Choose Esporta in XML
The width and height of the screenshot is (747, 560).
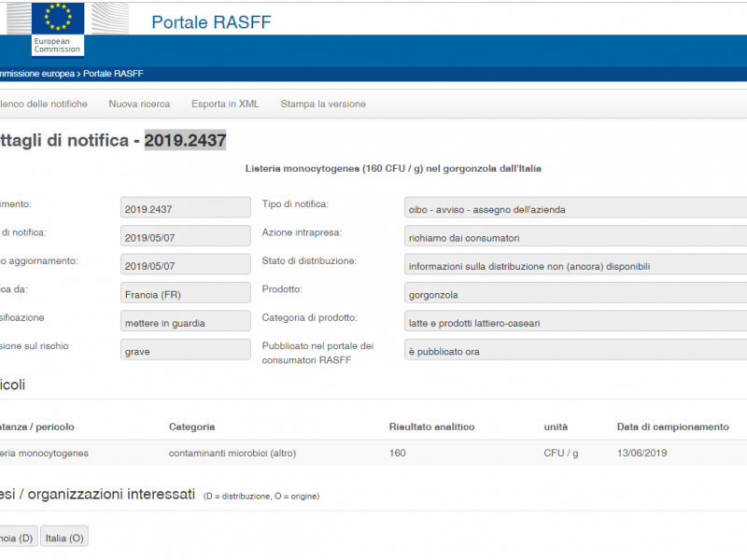[x=225, y=104]
